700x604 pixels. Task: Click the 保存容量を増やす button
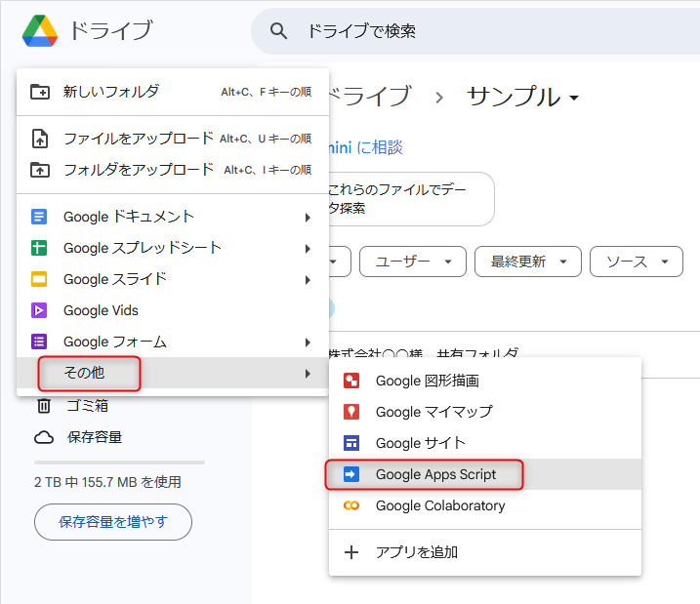[113, 522]
